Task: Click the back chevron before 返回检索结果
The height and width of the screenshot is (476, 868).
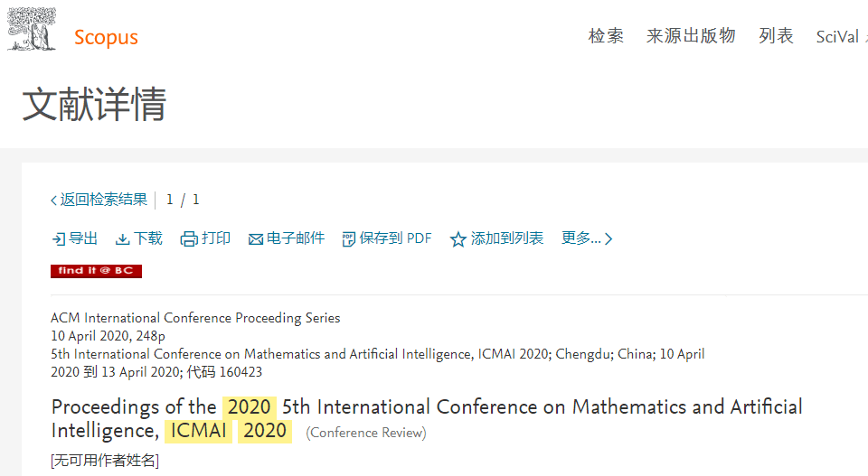Action: [x=53, y=201]
